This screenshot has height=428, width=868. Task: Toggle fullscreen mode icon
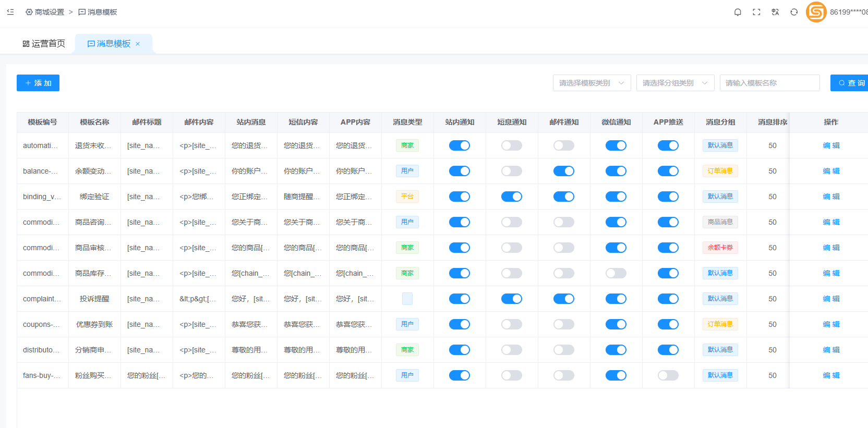click(756, 12)
